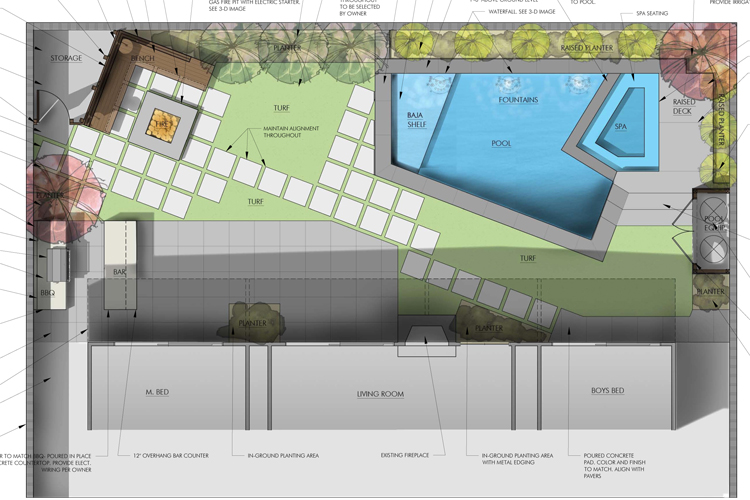The width and height of the screenshot is (750, 500).
Task: Click the 12" OVERHANG BAR COUNTER note
Action: [171, 456]
